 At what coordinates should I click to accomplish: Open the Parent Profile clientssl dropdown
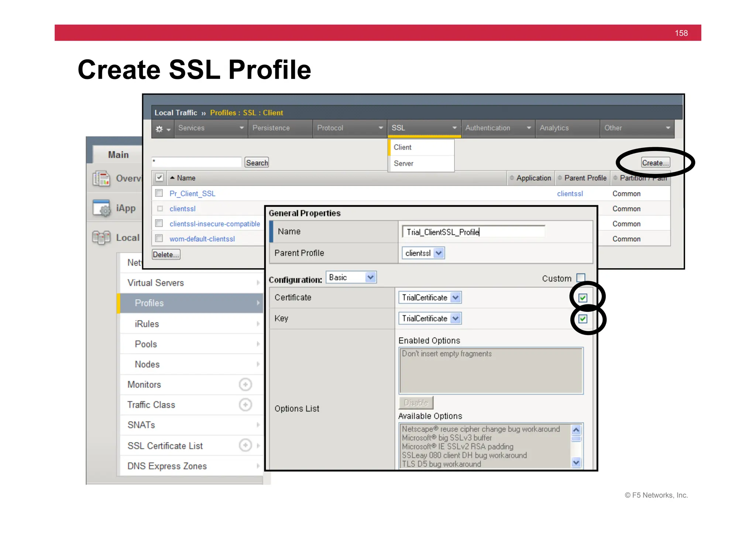tap(423, 253)
